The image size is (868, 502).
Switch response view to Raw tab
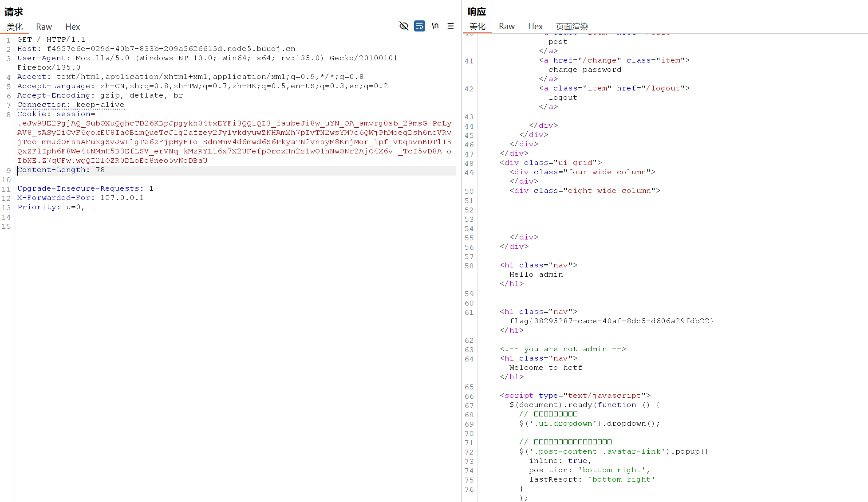(x=506, y=27)
